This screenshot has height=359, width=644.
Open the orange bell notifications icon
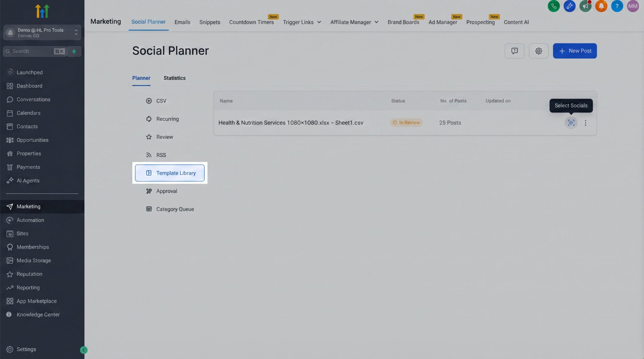click(x=601, y=6)
